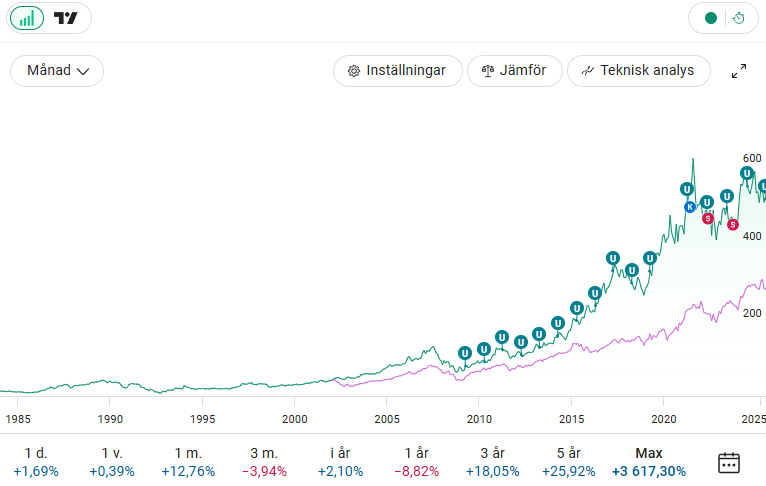Click the Jämför compare button
The height and width of the screenshot is (486, 766).
pos(515,71)
